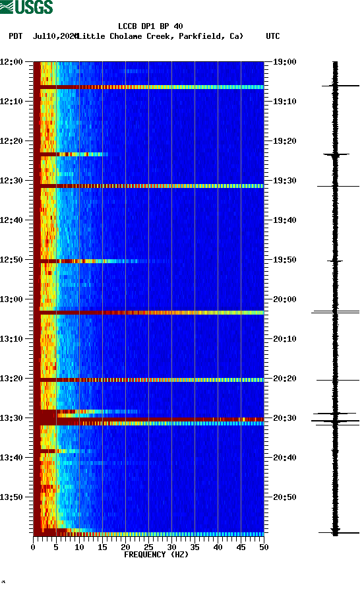Click the '13:00' PDT time label
This screenshot has width=364, height=589.
(x=11, y=299)
